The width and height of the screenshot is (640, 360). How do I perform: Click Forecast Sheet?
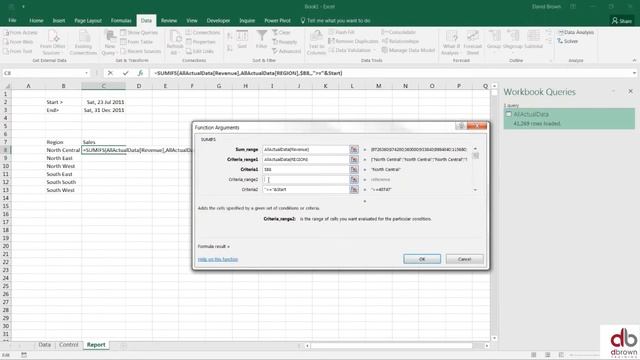473,42
